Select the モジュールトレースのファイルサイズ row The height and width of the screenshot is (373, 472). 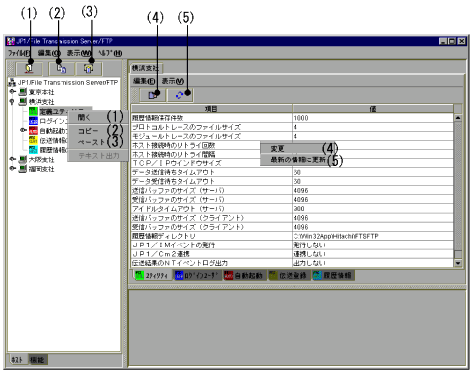coord(292,136)
